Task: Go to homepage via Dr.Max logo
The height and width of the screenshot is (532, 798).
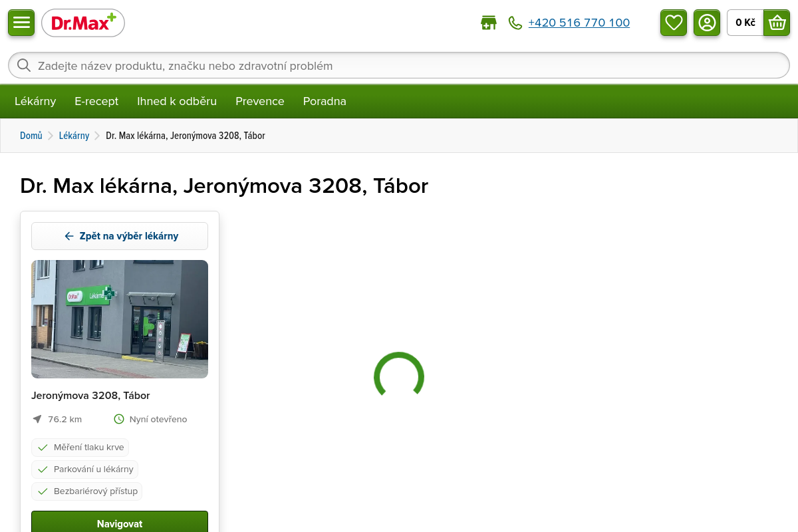Action: coord(83,23)
